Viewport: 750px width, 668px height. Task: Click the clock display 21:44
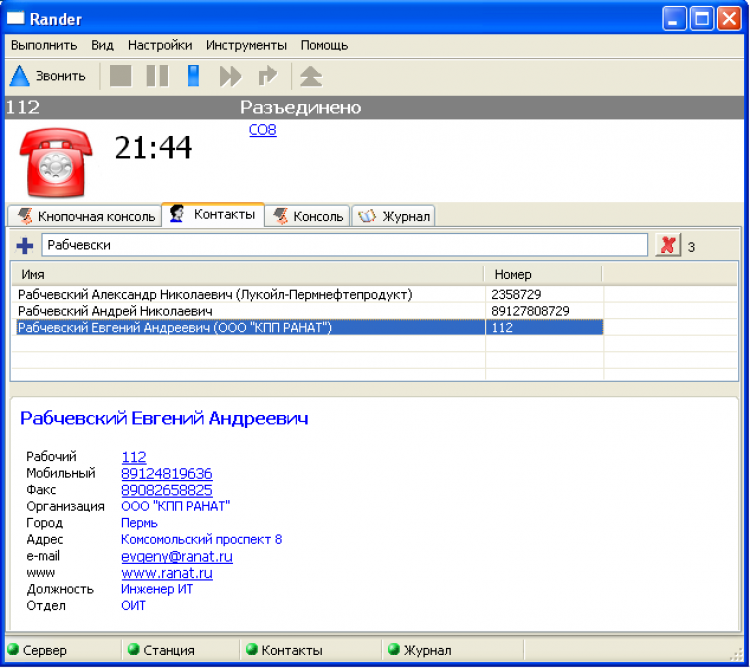click(x=153, y=147)
